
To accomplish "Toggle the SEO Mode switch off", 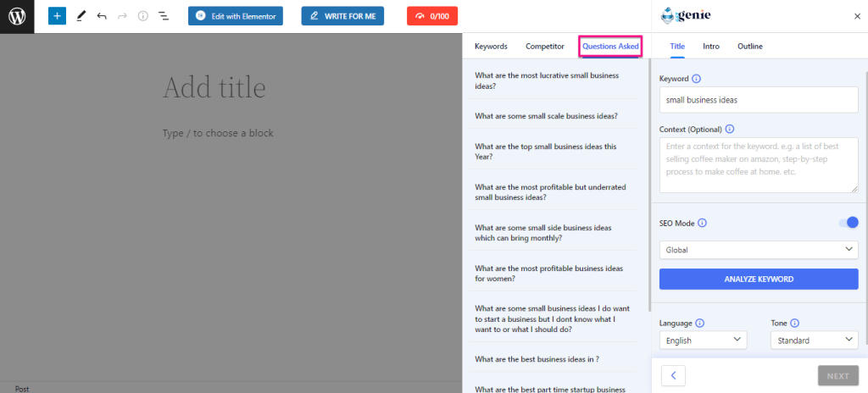I will click(848, 223).
